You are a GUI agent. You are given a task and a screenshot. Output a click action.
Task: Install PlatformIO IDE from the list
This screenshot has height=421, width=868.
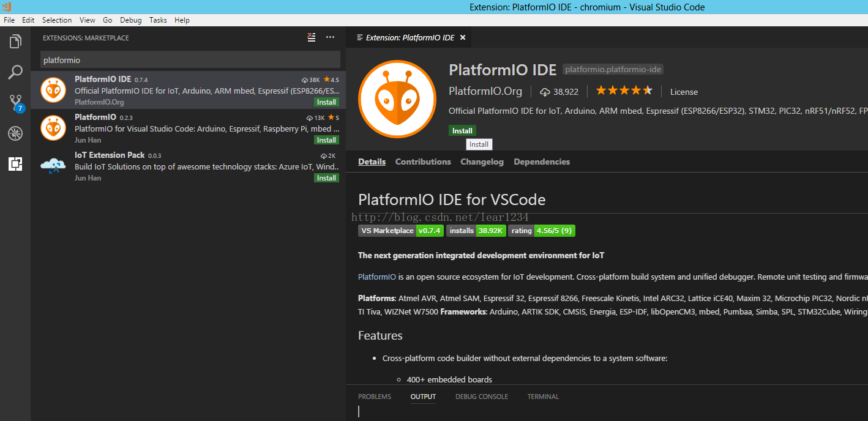(326, 102)
